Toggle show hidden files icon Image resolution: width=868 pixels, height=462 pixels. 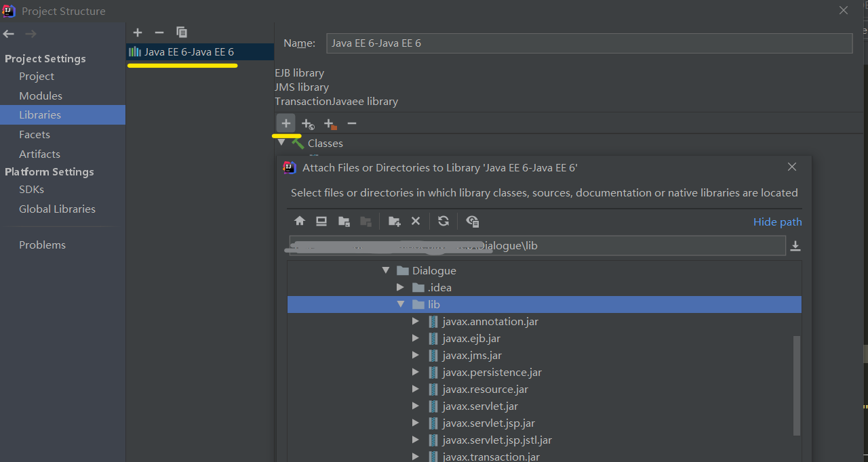tap(473, 221)
